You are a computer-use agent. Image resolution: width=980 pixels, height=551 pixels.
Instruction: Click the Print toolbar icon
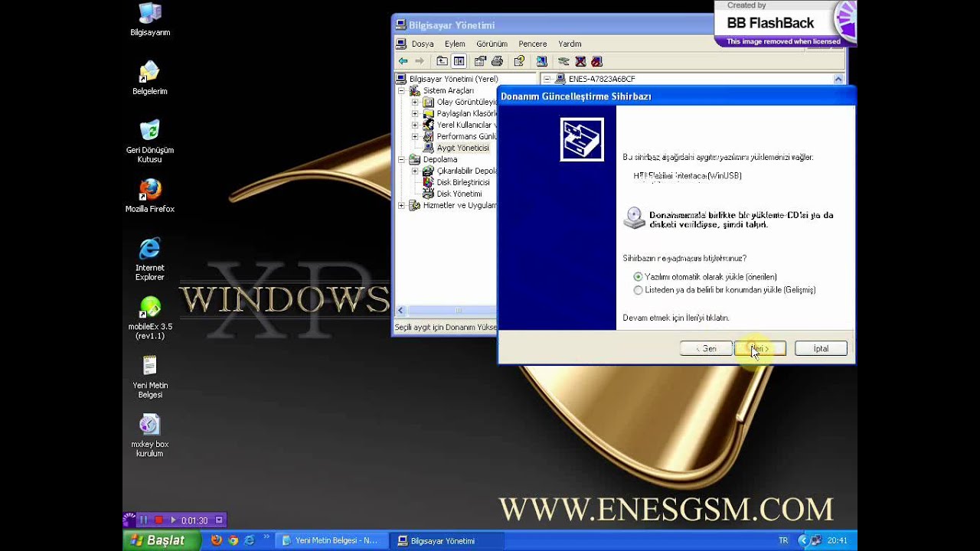[497, 61]
